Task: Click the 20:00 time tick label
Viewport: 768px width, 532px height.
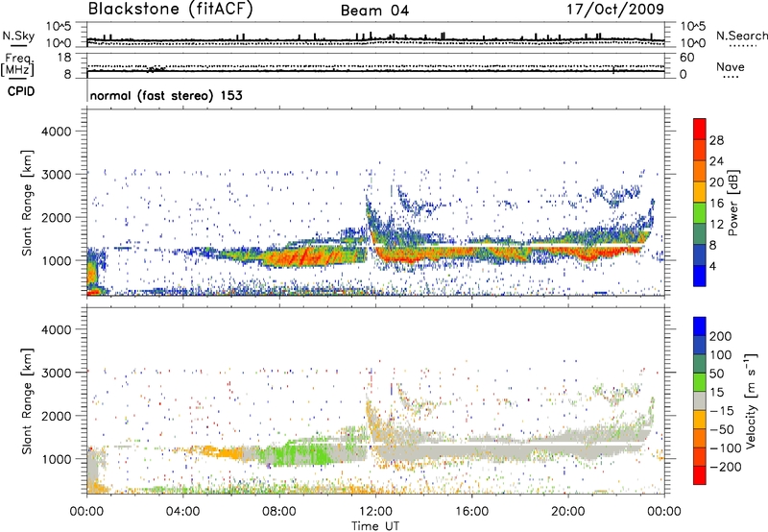Action: pos(567,512)
